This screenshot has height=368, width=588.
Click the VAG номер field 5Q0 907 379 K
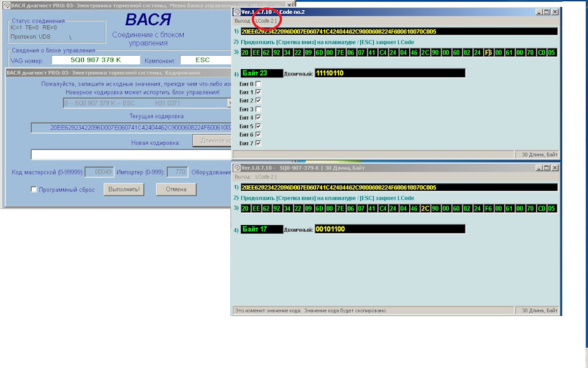(96, 59)
